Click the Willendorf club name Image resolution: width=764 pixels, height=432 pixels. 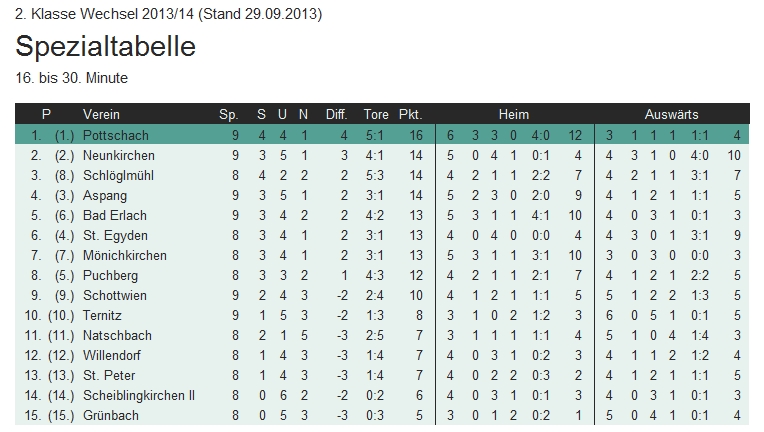[x=114, y=355]
